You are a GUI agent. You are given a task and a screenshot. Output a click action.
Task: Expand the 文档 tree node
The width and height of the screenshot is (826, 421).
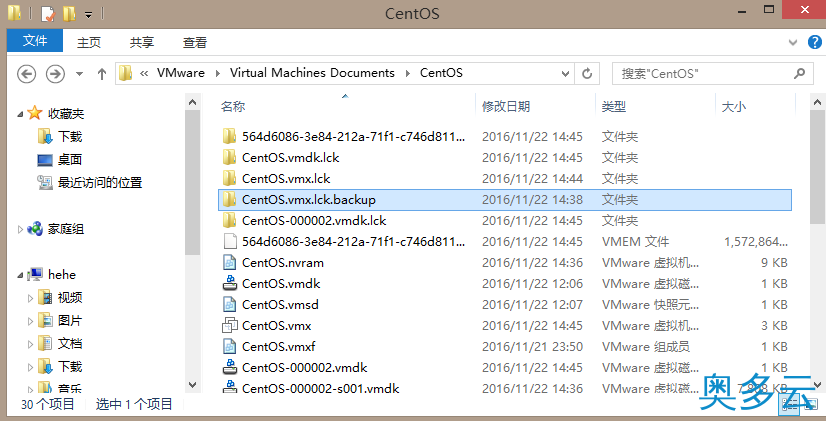pos(30,344)
